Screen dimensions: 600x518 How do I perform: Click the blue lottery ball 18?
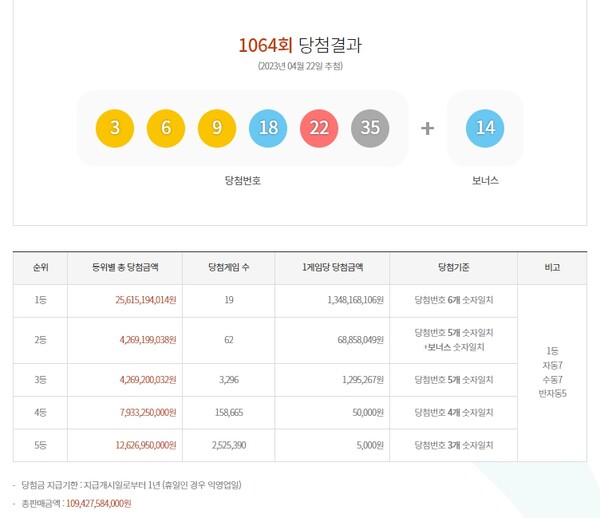point(268,128)
